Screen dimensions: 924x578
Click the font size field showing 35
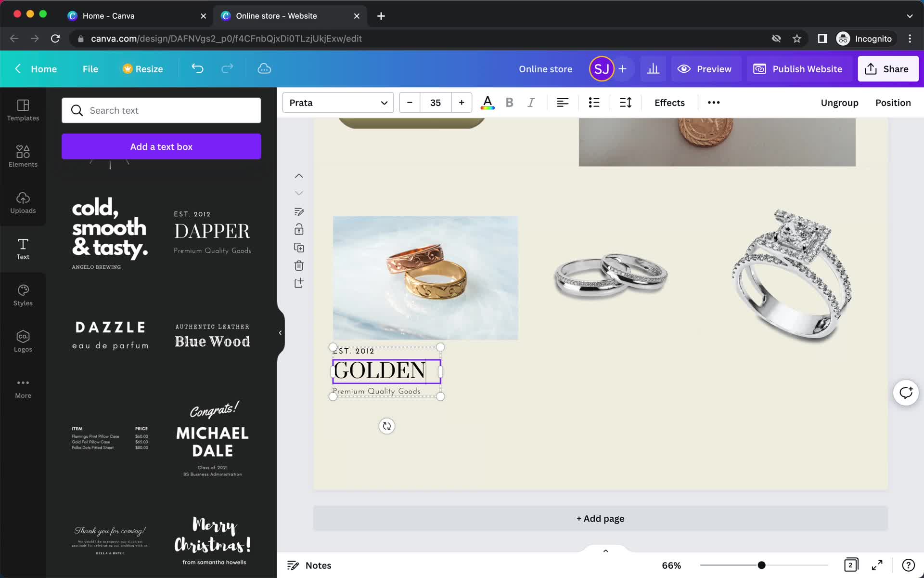click(x=436, y=103)
